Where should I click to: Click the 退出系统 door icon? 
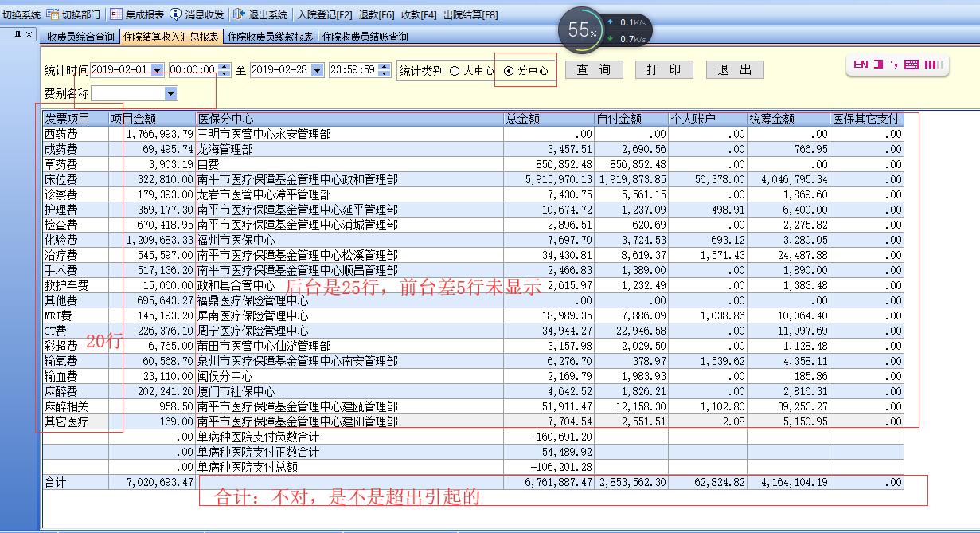239,14
